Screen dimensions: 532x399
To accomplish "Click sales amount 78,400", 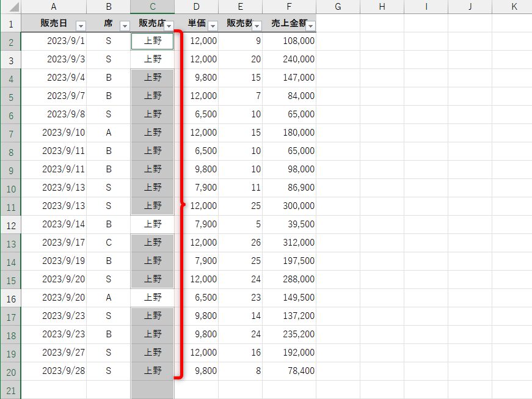I will click(289, 371).
